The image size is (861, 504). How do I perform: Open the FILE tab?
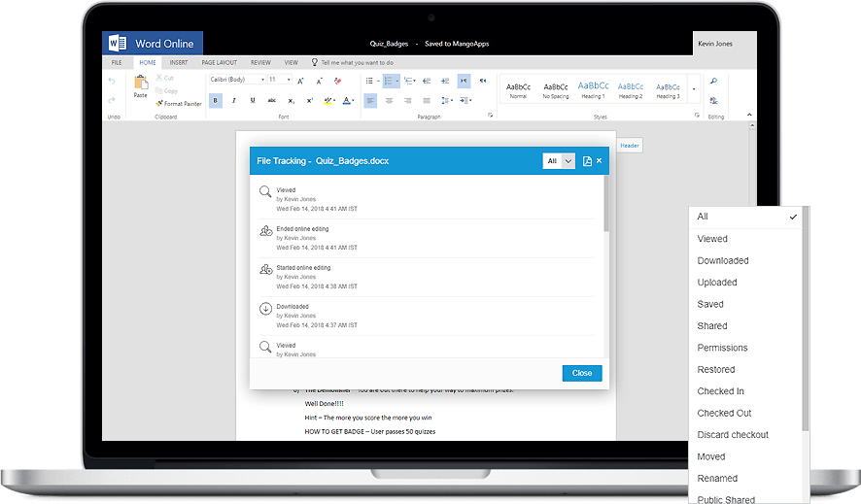click(117, 62)
